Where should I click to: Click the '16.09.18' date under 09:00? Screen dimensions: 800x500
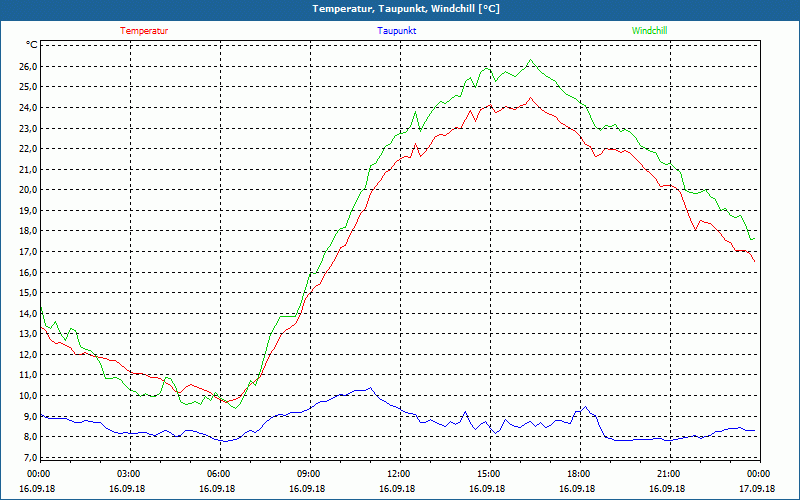(308, 489)
